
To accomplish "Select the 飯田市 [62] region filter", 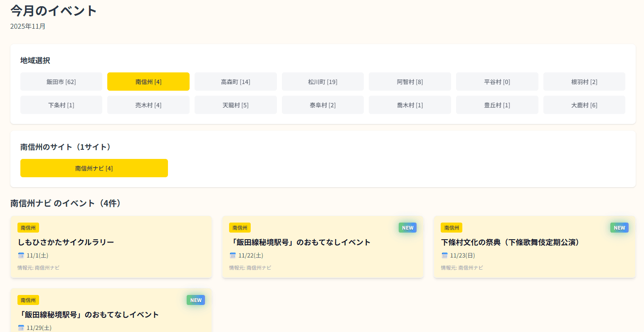I will click(x=61, y=82).
